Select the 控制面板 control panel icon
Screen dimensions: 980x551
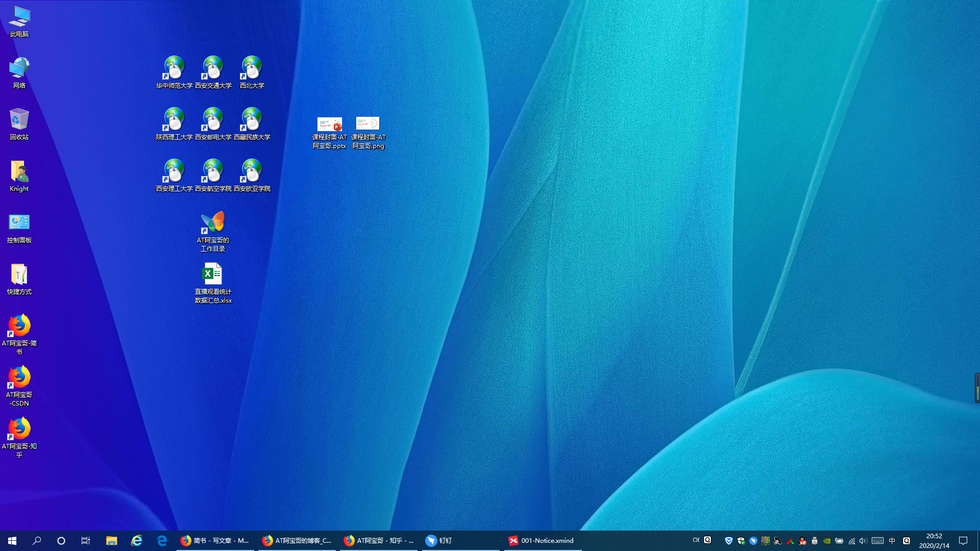point(19,227)
